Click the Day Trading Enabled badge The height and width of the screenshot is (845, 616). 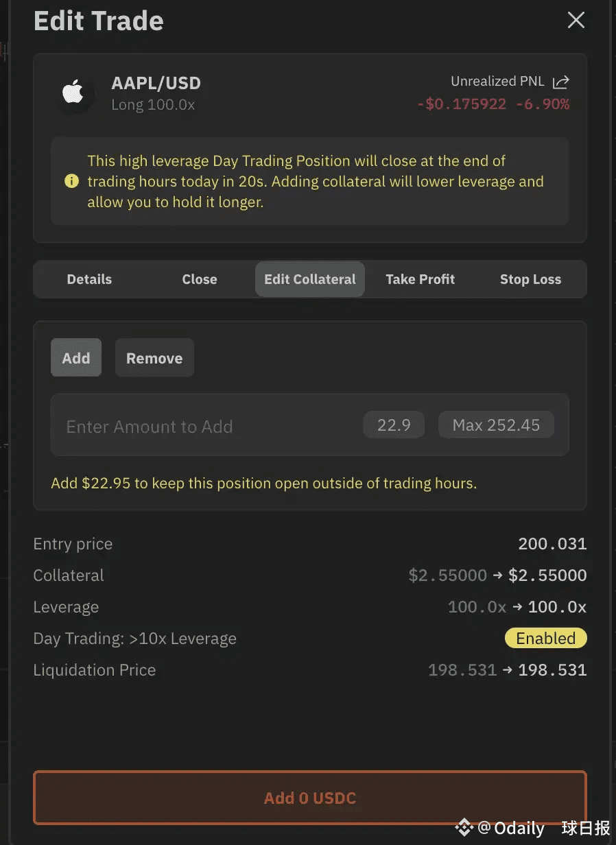pos(545,639)
